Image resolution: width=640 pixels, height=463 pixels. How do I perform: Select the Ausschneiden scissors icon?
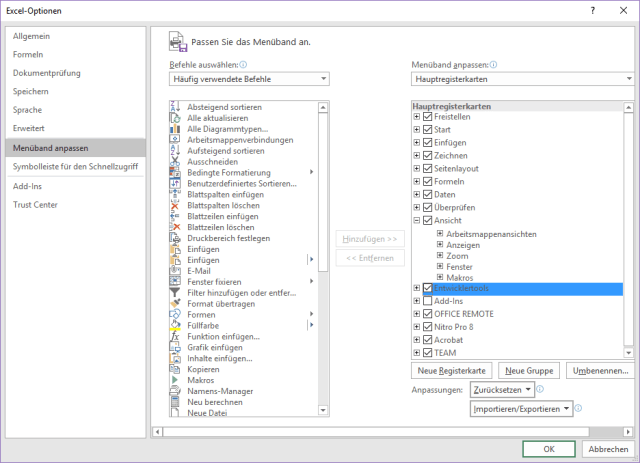(x=176, y=162)
